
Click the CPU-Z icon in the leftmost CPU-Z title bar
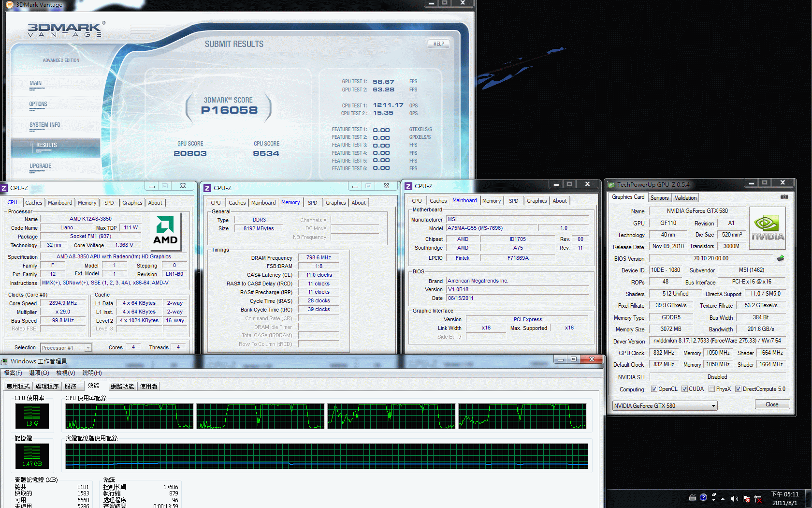pos(4,188)
